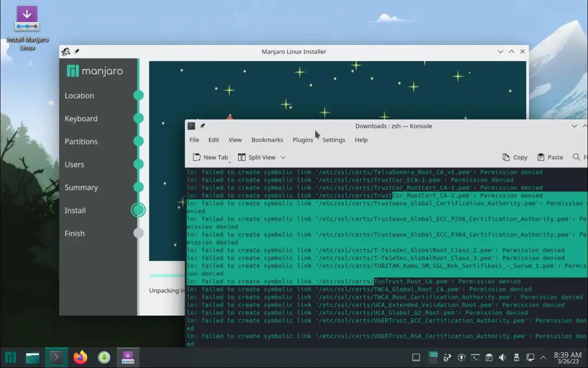The image size is (588, 368).
Task: Click the USB removable device tray icon
Action: click(x=516, y=357)
